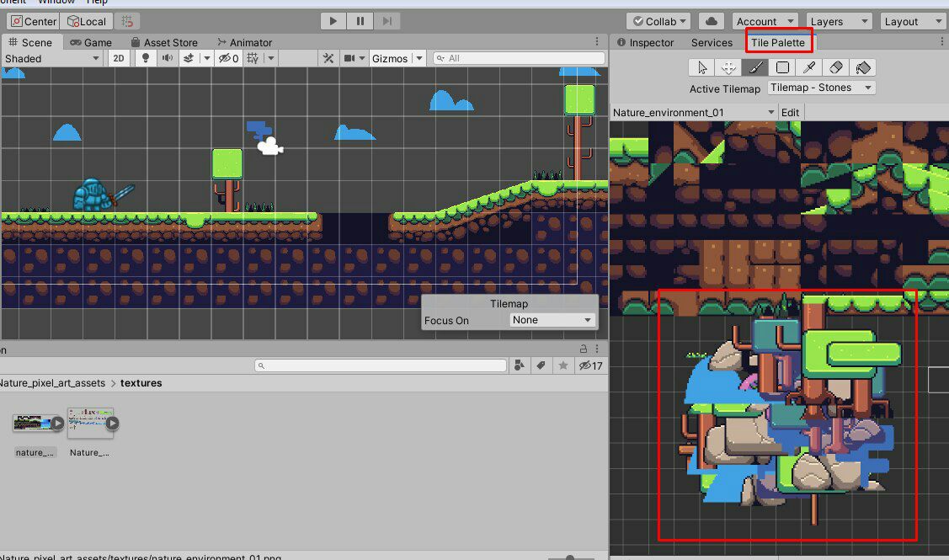Toggle pivot mode Center button
The height and width of the screenshot is (560, 949).
34,21
